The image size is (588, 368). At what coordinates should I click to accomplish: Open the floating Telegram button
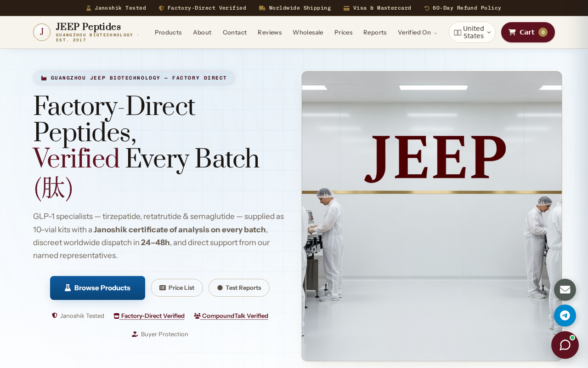565,316
